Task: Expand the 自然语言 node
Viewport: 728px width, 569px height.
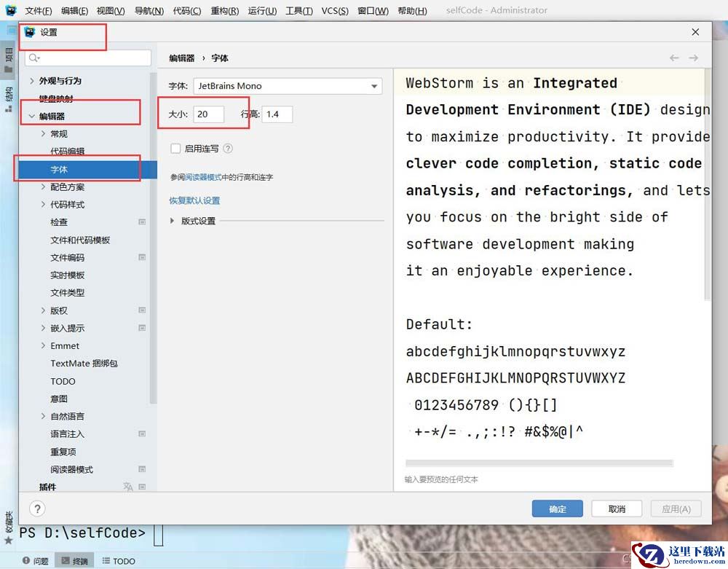Action: point(43,416)
